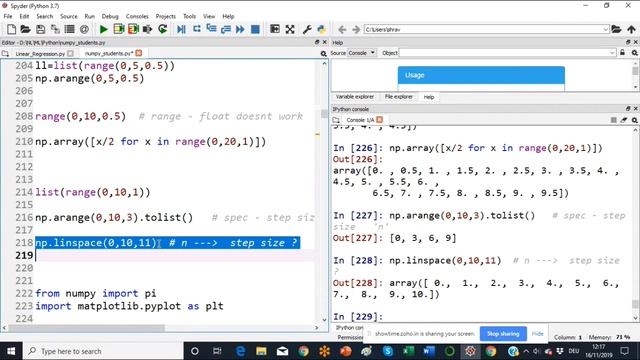This screenshot has width=640, height=360.
Task: Open the Debug menu
Action: pos(110,16)
